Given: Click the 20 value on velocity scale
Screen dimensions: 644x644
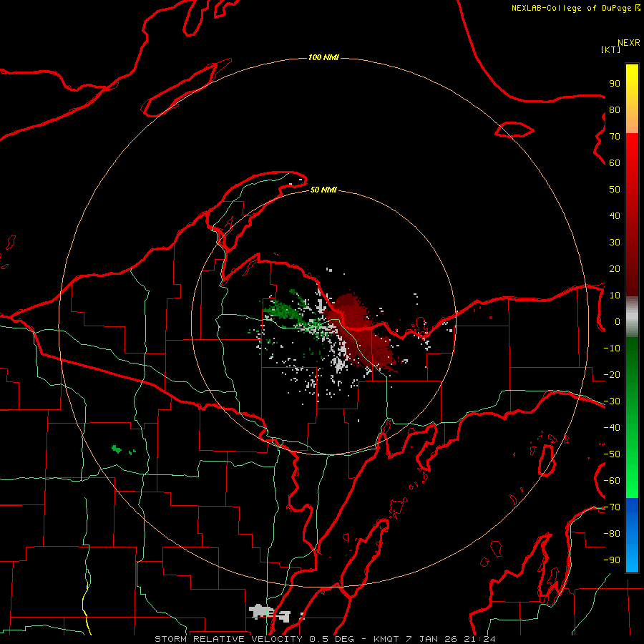Looking at the screenshot, I should [x=615, y=269].
